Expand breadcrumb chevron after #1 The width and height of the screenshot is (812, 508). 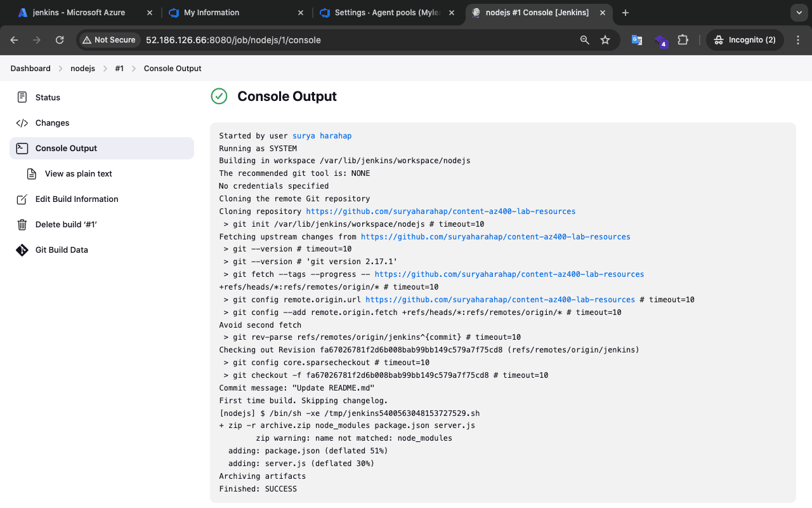pyautogui.click(x=134, y=69)
